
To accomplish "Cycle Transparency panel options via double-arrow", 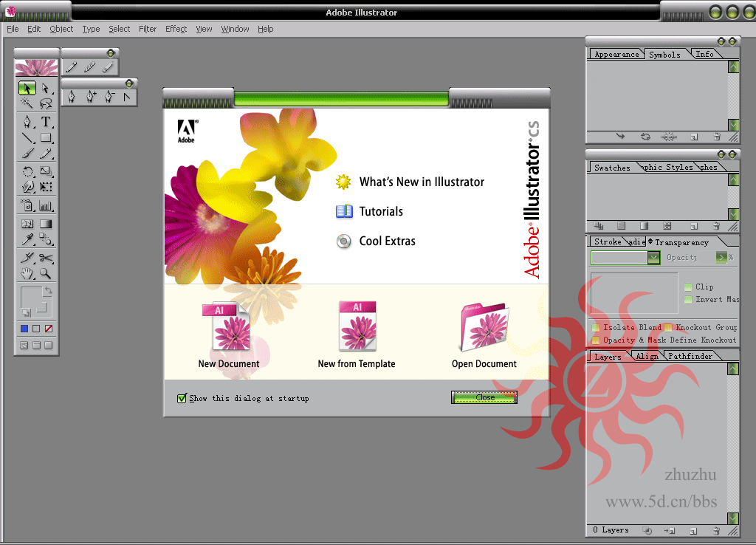I will click(x=650, y=241).
